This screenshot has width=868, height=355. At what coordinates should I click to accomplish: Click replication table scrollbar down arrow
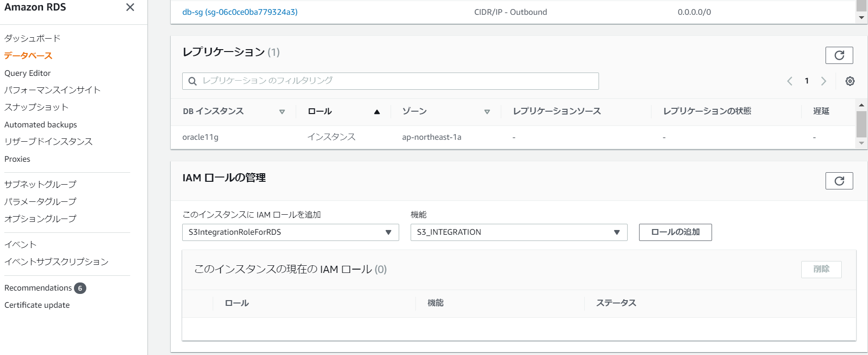click(x=861, y=143)
